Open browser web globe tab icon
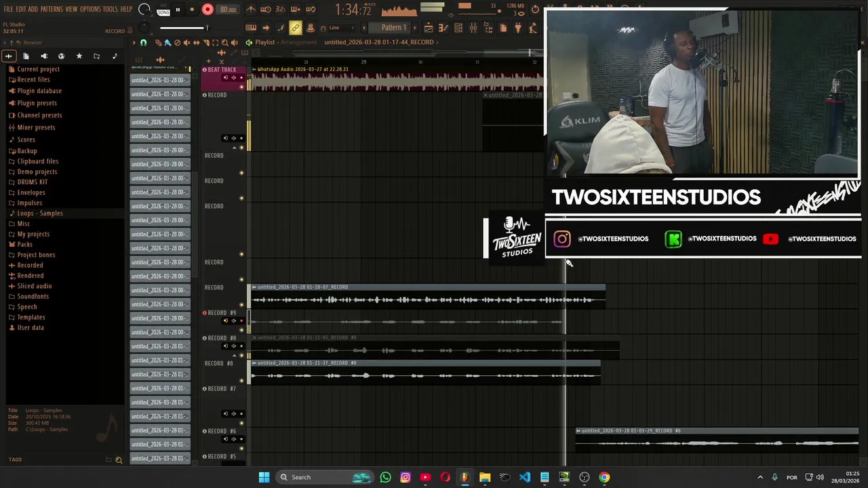Screen dimensions: 868x488 tap(61, 56)
